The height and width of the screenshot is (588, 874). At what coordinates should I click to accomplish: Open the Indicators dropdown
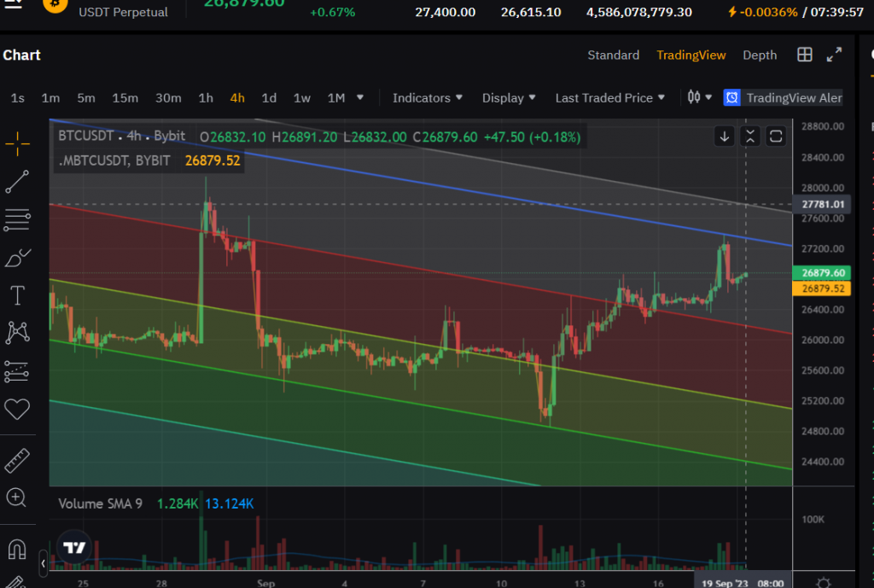428,98
